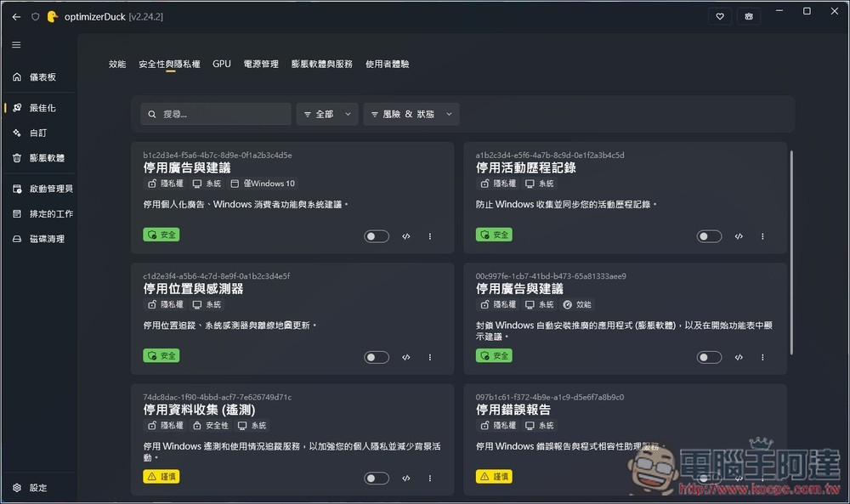
Task: Switch to the 膨脹軟體與服務 tab
Action: pos(322,64)
